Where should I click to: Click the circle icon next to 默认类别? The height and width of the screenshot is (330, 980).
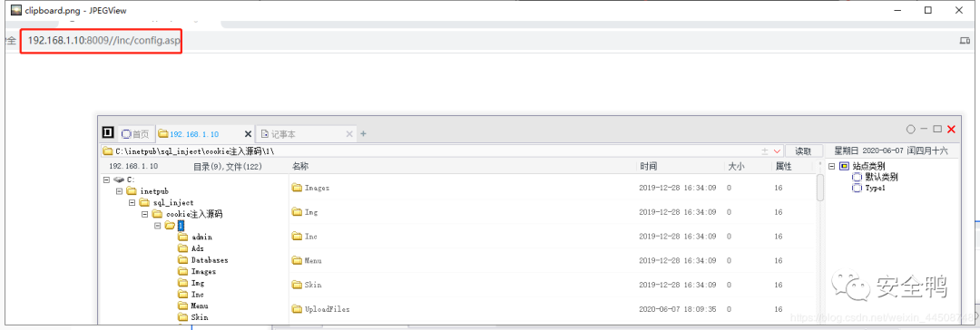[x=857, y=178]
